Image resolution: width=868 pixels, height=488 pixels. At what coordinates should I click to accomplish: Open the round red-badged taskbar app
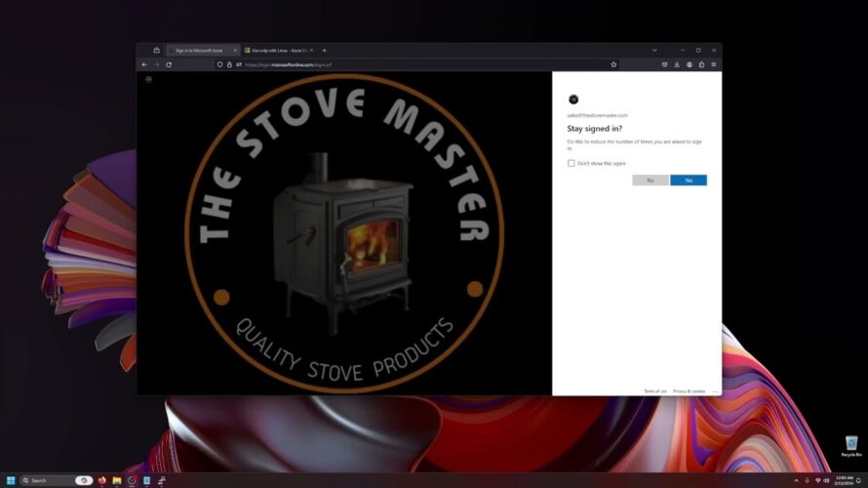[x=132, y=480]
